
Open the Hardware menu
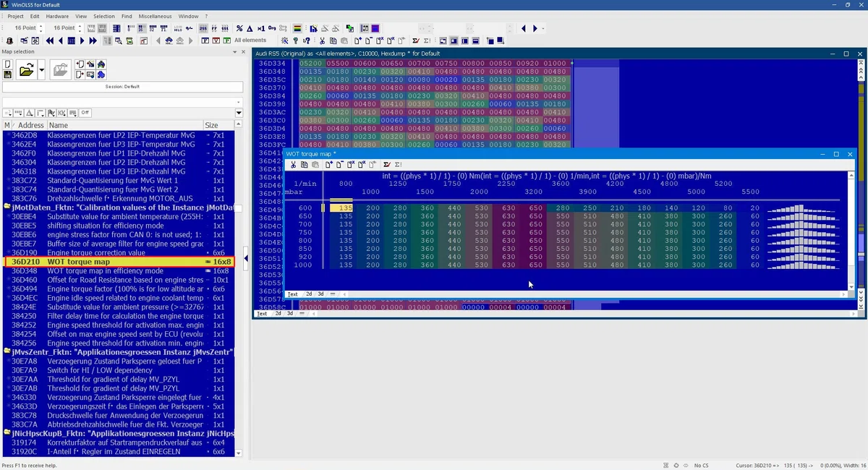pos(57,16)
